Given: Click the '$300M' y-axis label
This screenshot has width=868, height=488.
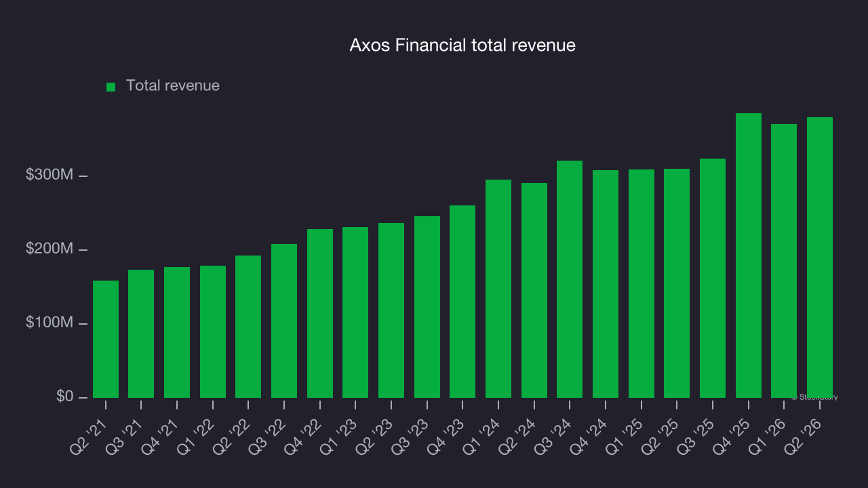Looking at the screenshot, I should 49,175.
